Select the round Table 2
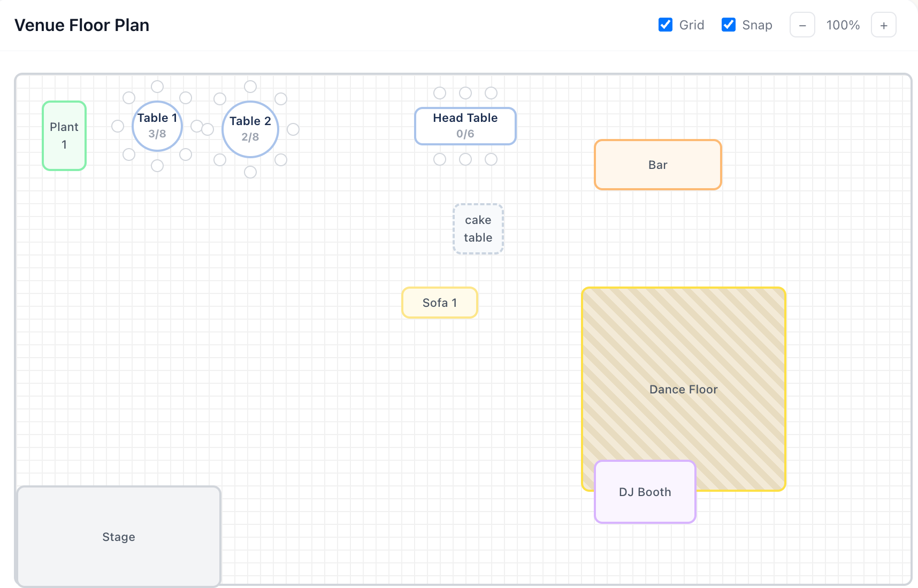The image size is (918, 588). (x=250, y=129)
